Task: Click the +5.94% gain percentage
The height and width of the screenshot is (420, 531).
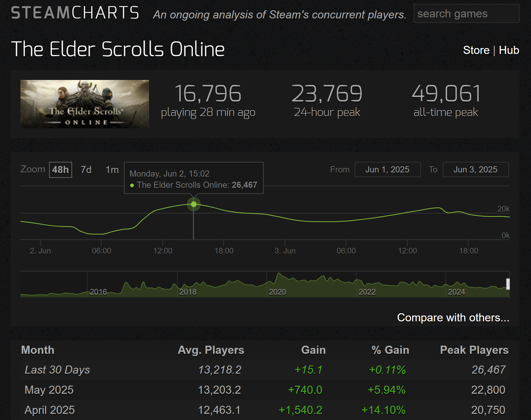Action: pos(386,390)
